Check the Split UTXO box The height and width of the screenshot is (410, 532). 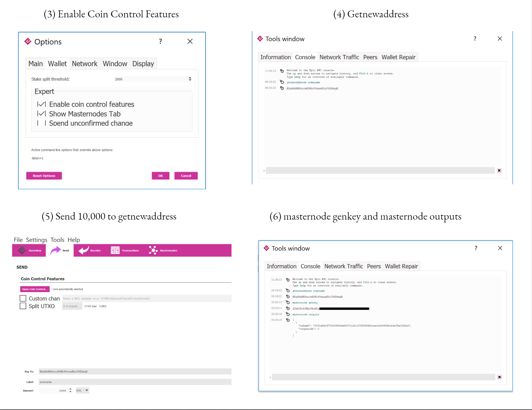coord(23,306)
